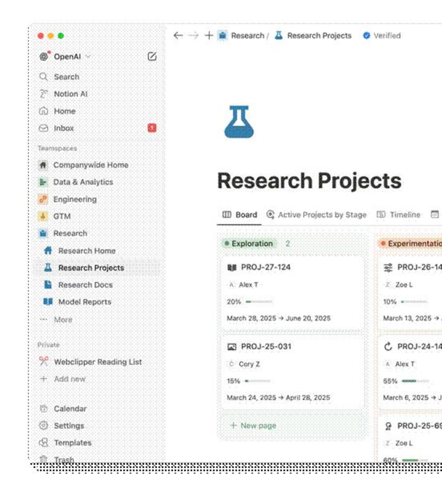Screen dimensions: 442x504
Task: Click the new page compose icon
Action: click(x=152, y=56)
